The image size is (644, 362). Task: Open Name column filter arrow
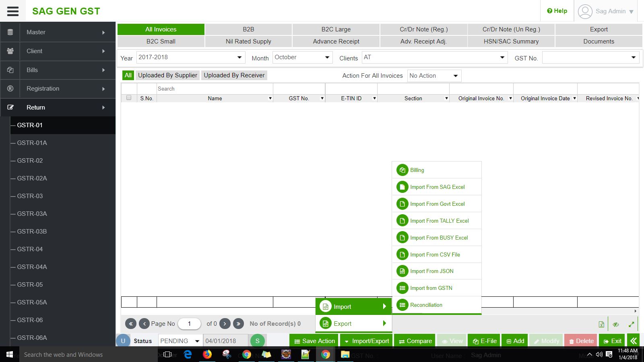270,98
